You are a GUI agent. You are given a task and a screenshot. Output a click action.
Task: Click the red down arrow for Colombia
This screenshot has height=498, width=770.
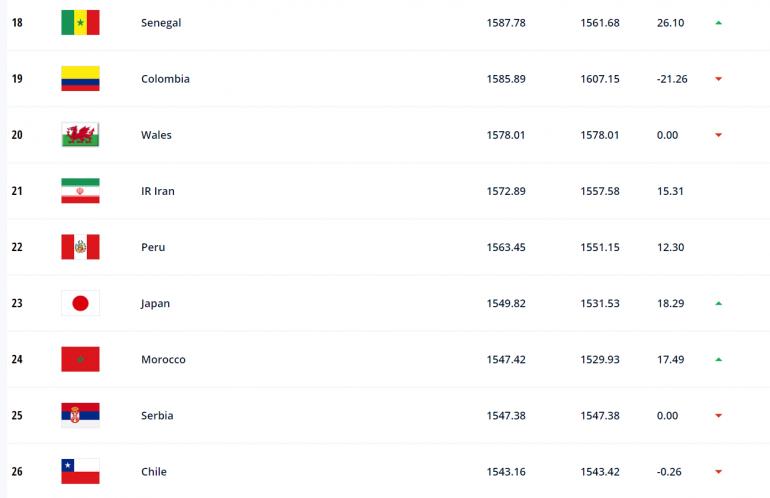[x=718, y=79]
